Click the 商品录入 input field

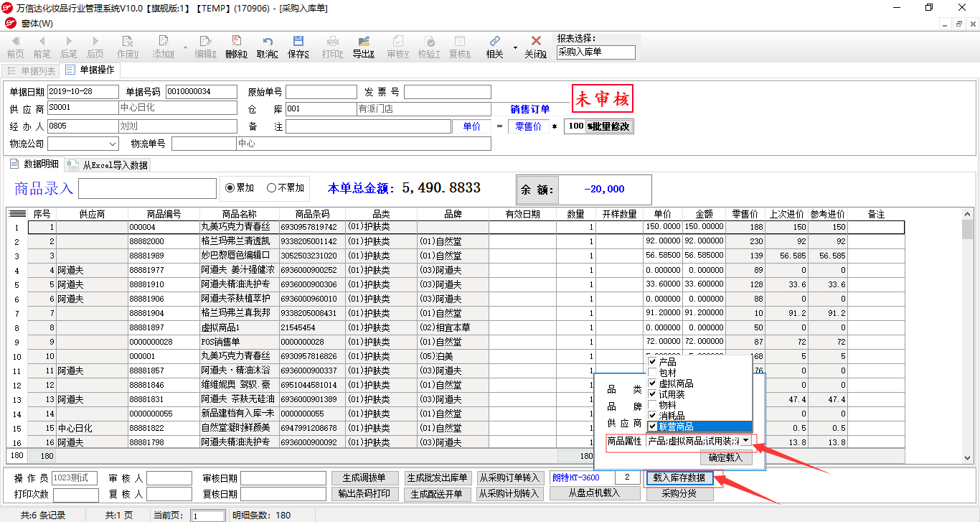pos(147,188)
